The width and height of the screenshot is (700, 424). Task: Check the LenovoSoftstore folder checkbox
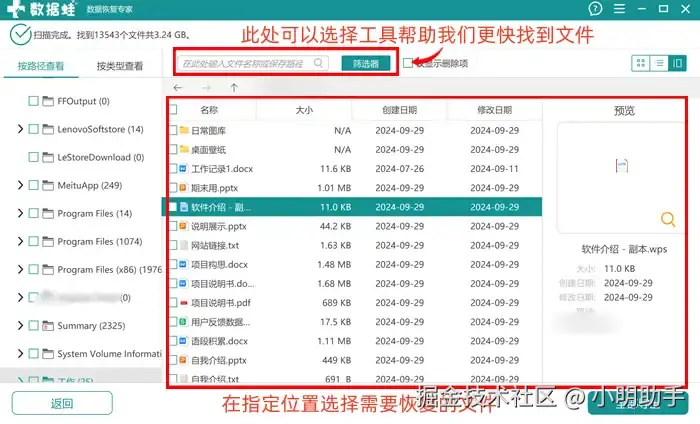click(33, 129)
